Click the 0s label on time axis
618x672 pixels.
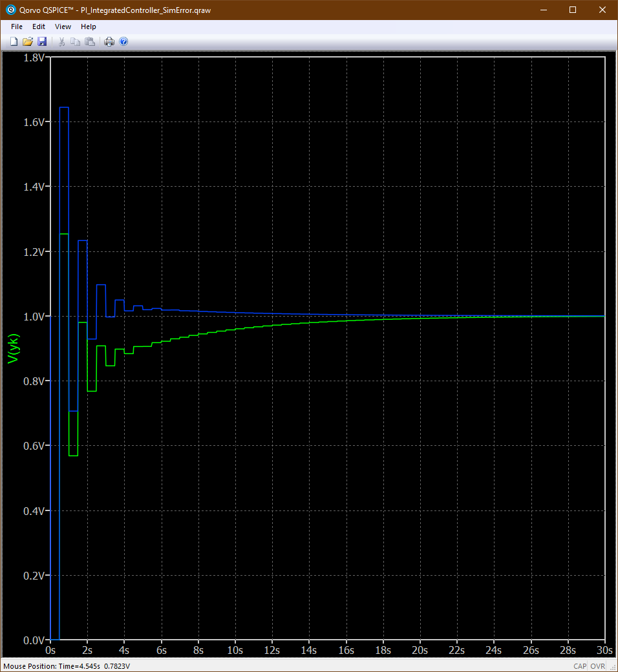click(51, 650)
